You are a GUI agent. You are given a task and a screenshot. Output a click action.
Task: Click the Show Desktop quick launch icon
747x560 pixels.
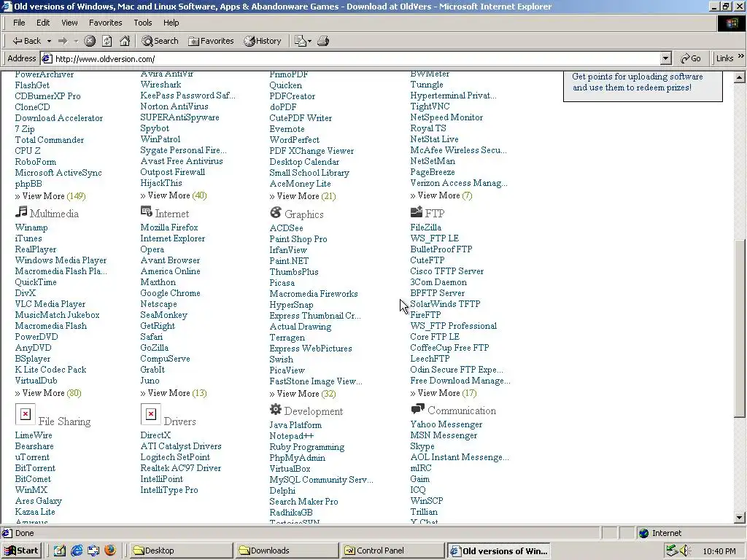click(60, 551)
